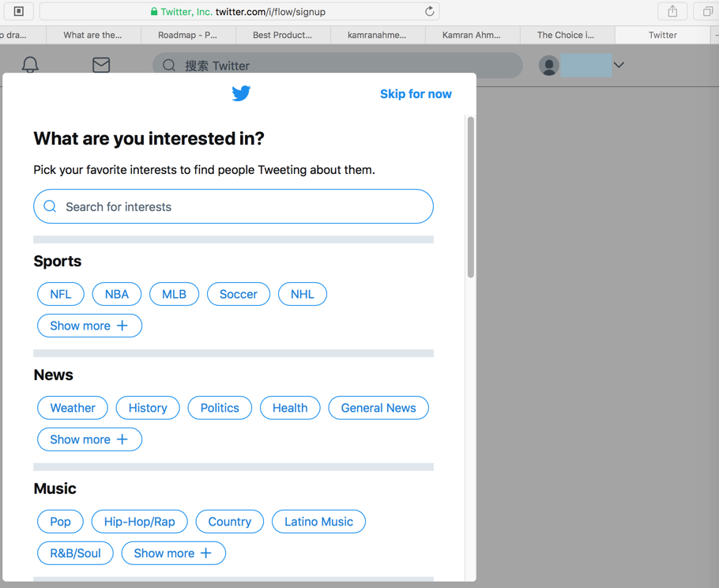Open Twitter notifications bell icon
Image resolution: width=719 pixels, height=588 pixels.
point(30,65)
